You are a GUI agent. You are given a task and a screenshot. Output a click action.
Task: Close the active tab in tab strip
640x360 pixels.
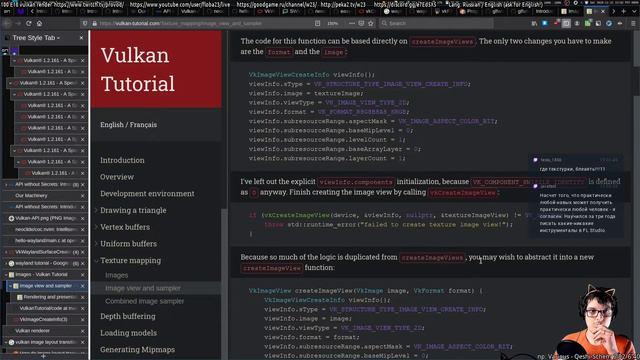coord(602,11)
